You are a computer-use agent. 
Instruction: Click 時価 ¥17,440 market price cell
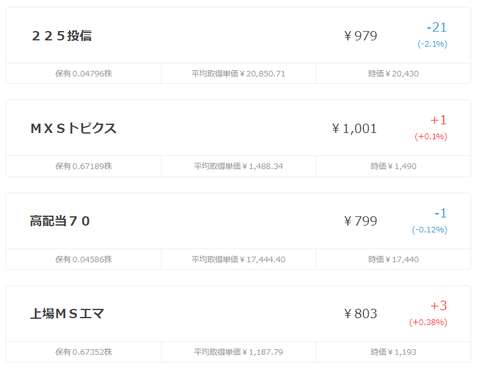click(x=393, y=259)
